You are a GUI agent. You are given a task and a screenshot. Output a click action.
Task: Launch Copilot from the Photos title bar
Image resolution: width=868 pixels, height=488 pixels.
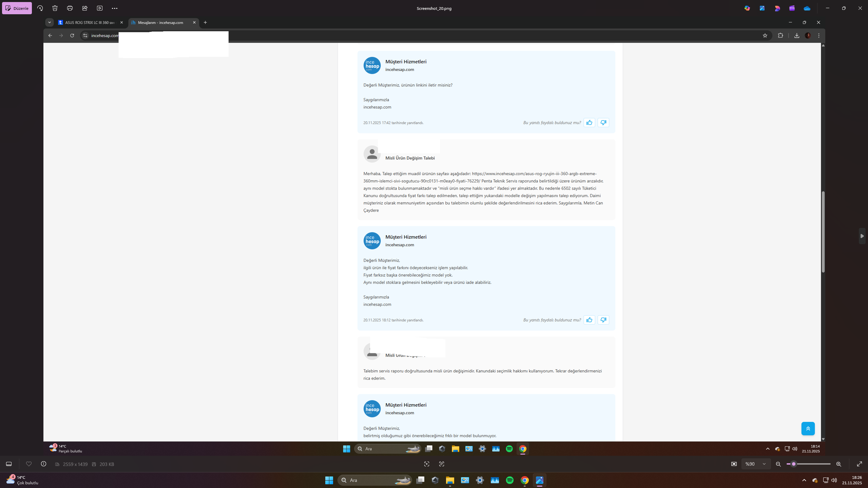coord(747,8)
